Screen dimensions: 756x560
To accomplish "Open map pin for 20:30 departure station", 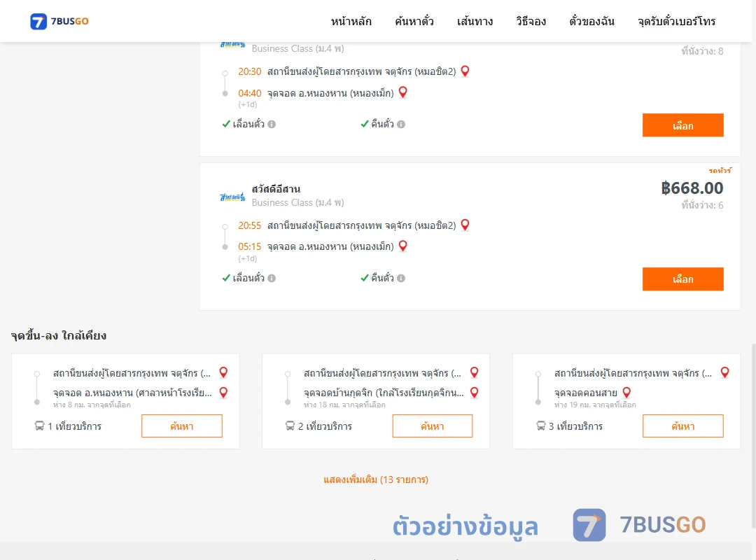I will point(465,71).
